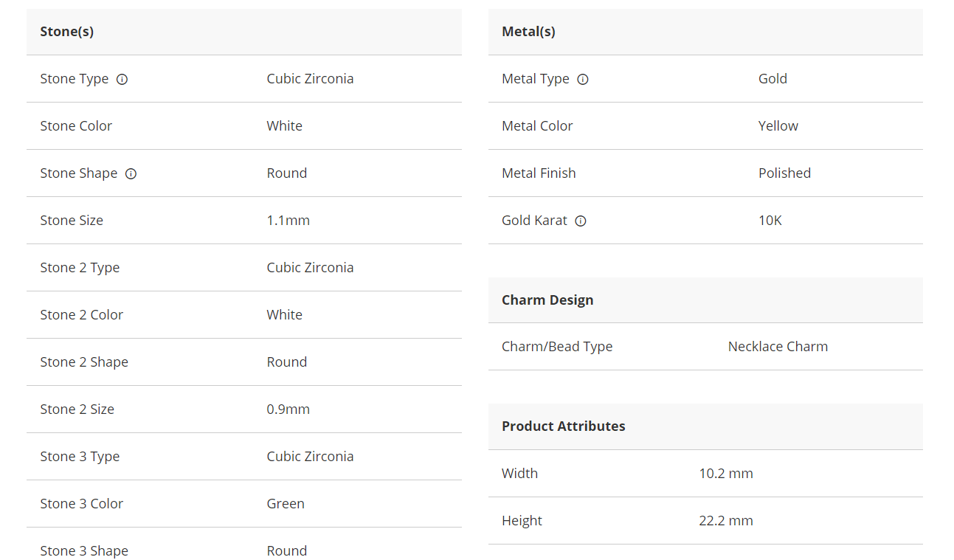Viewport: 954px width, 560px height.
Task: Click the Polished metal finish value
Action: (784, 173)
